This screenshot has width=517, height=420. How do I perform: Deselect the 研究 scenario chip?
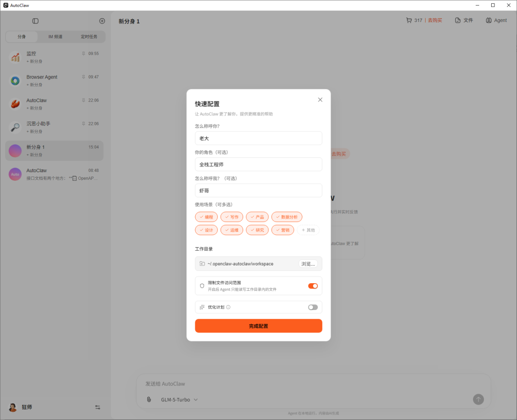(257, 230)
